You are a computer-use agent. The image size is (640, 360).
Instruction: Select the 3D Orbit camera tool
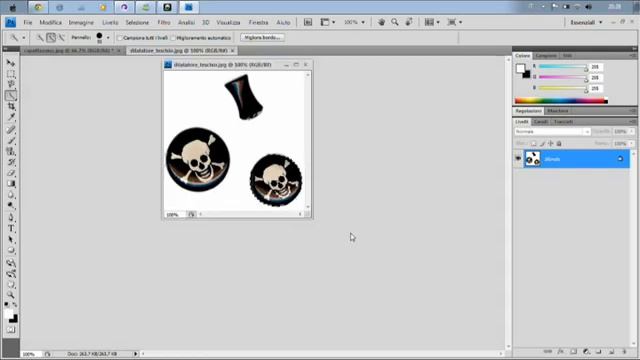(11, 273)
